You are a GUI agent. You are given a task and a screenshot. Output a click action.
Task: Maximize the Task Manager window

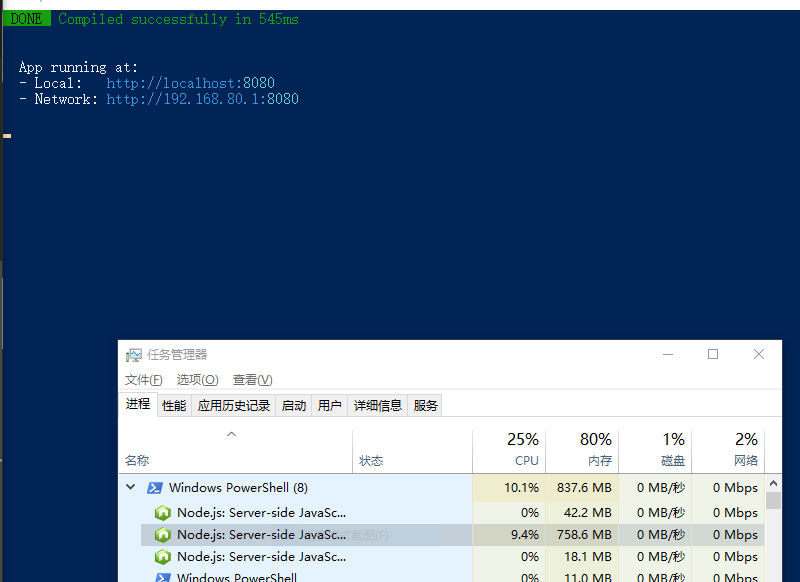(713, 354)
